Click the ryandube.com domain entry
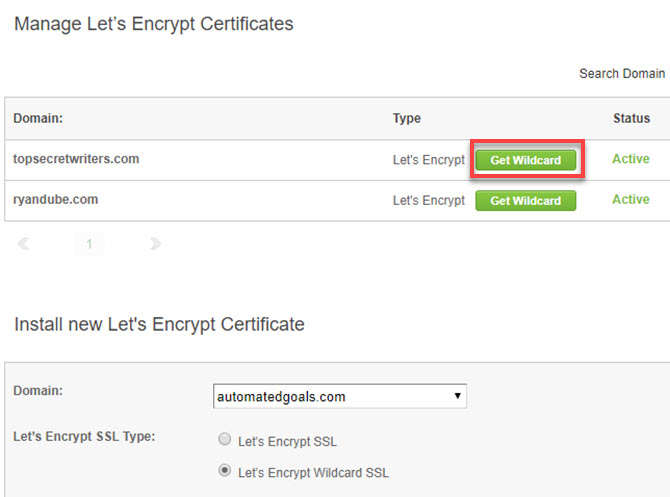This screenshot has height=497, width=670. [x=56, y=200]
